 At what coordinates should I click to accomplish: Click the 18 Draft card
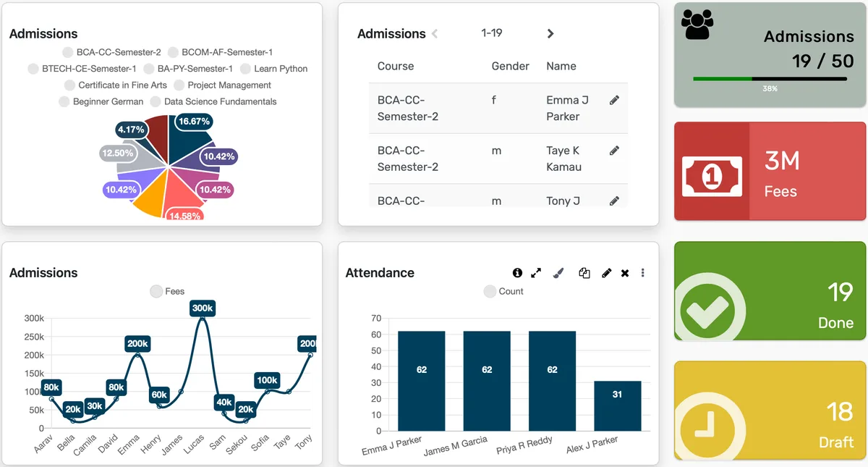point(769,411)
